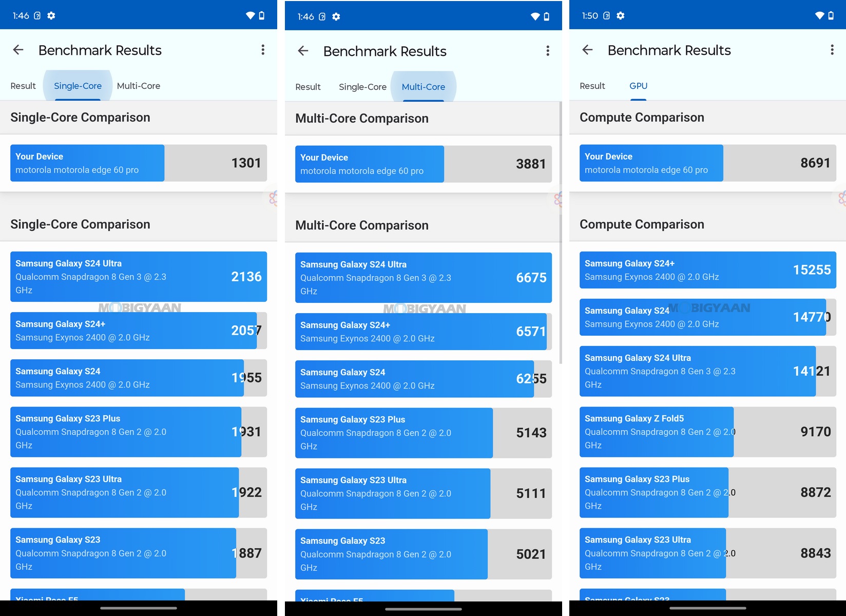Open Galaxy S24+ row scoring 6571
This screenshot has height=616, width=846.
click(x=424, y=332)
